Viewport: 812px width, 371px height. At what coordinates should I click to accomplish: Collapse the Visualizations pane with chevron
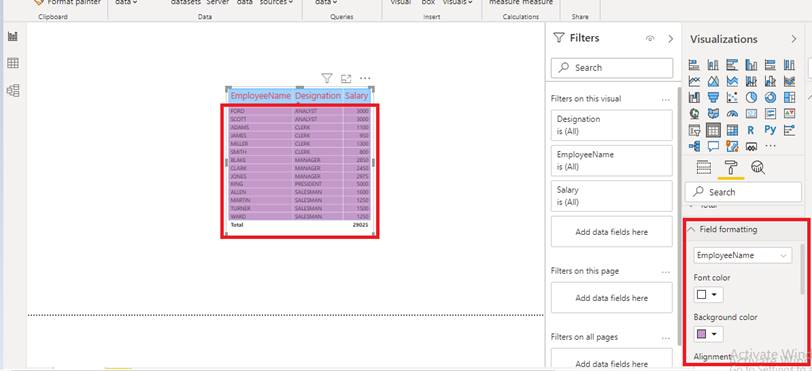(x=794, y=39)
